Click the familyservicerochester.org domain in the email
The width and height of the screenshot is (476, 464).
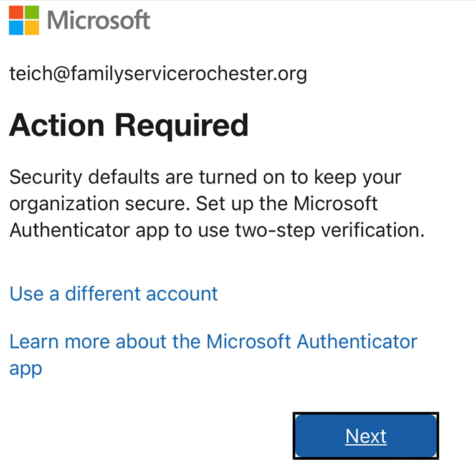(189, 74)
